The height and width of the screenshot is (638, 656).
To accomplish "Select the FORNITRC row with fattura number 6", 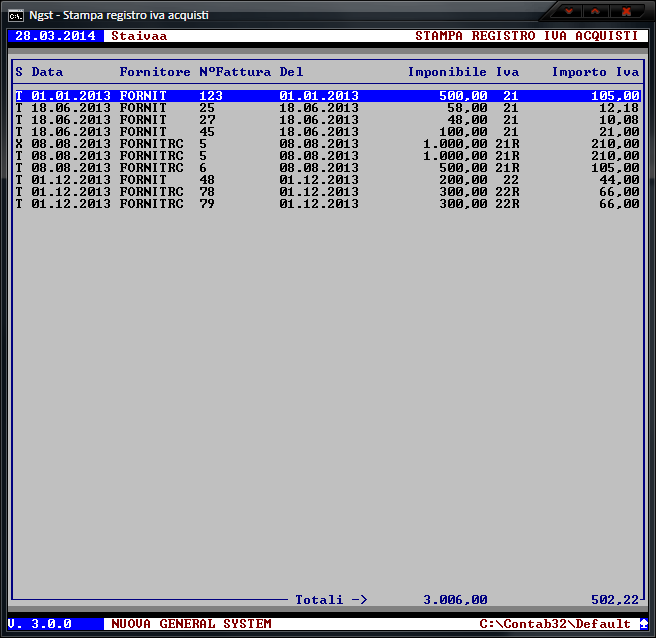I will pyautogui.click(x=327, y=168).
